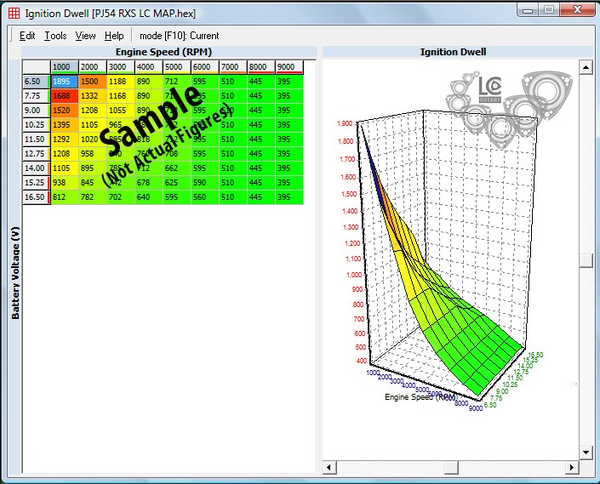The height and width of the screenshot is (484, 600).
Task: Select the red cell with value 1688
Action: coord(65,96)
